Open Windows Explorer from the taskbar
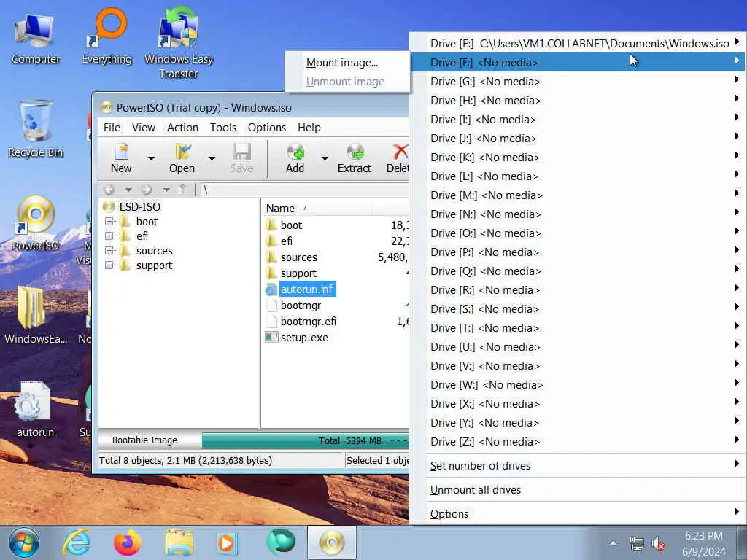 179,542
